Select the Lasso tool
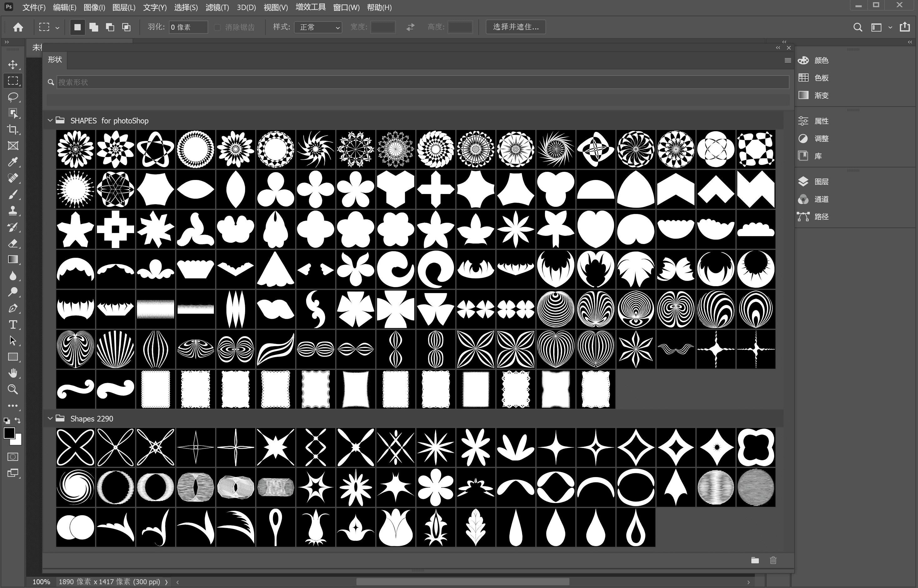The height and width of the screenshot is (588, 918). [13, 97]
